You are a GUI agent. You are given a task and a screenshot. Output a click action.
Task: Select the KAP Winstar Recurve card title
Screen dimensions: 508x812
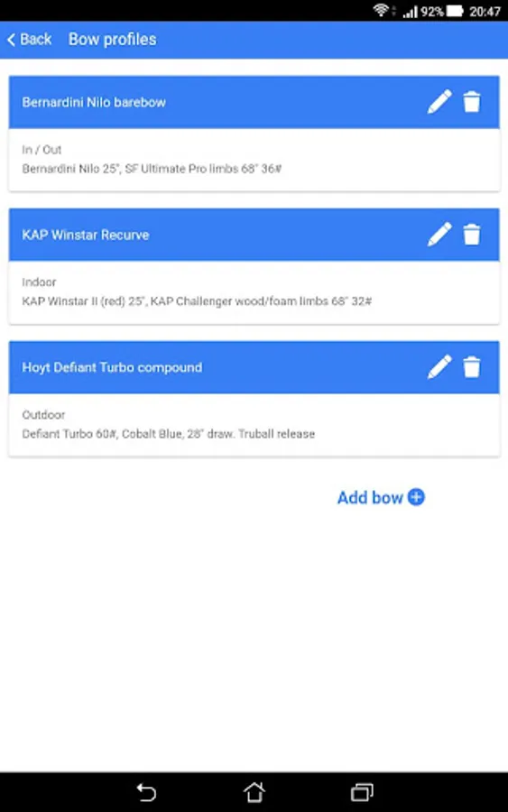[x=86, y=235]
